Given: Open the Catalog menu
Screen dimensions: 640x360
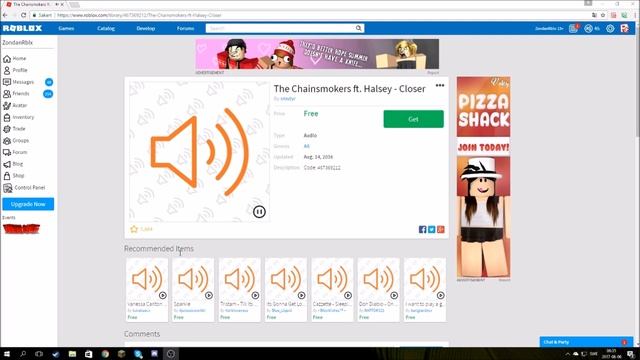Looking at the screenshot, I should click(106, 28).
